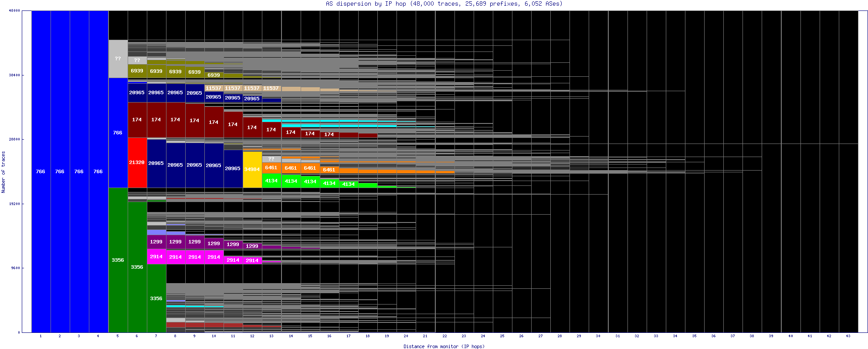Click the 38400 y-axis tick label
868x349 pixels.
coord(14,75)
